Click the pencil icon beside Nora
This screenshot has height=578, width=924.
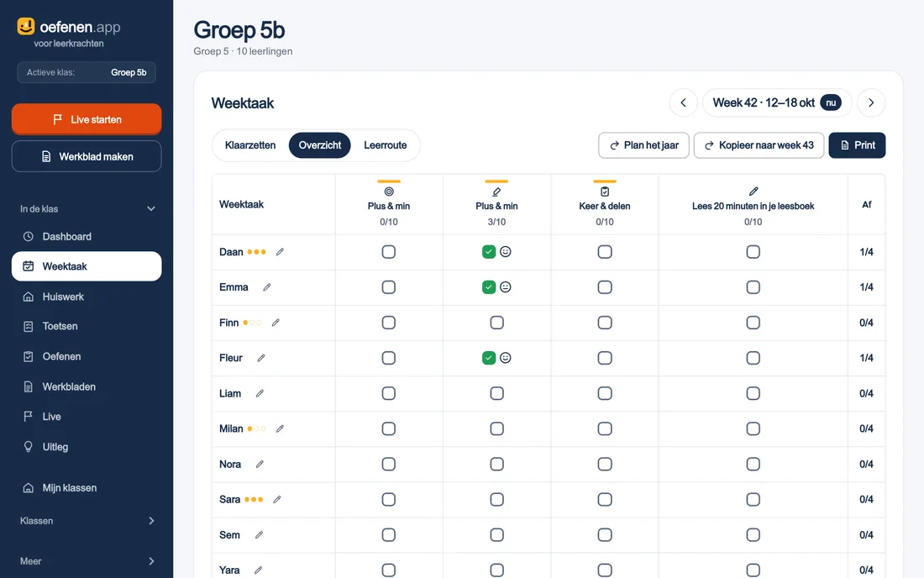click(260, 465)
